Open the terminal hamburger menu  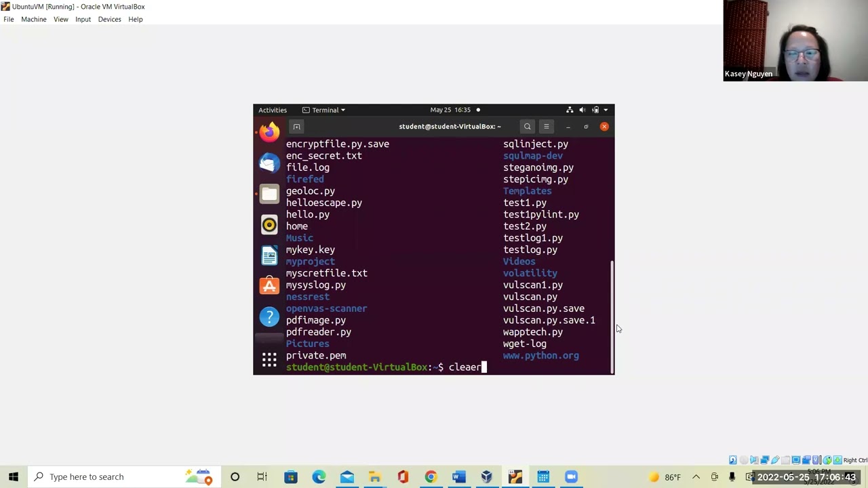[x=546, y=127]
